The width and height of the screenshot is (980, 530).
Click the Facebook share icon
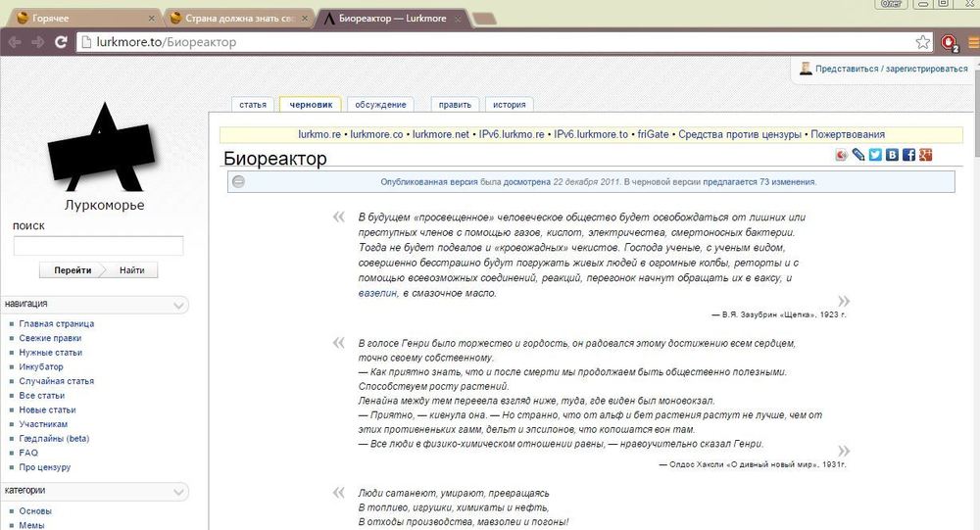(908, 155)
